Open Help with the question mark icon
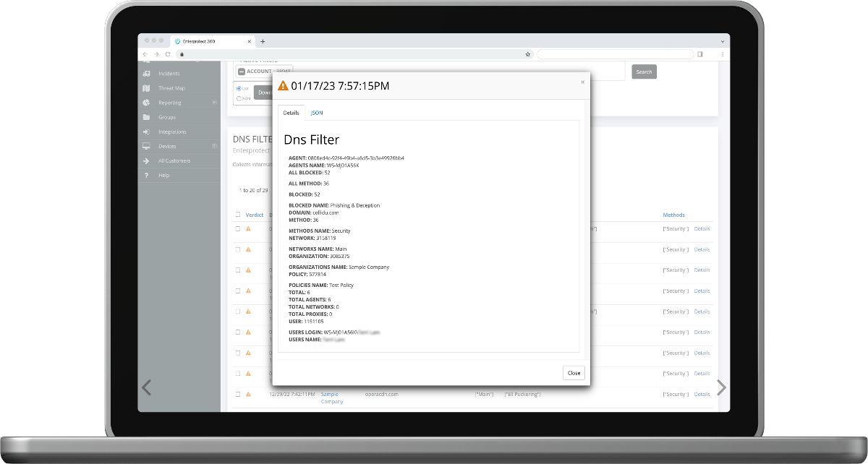Viewport: 868px width, 464px height. (x=145, y=175)
